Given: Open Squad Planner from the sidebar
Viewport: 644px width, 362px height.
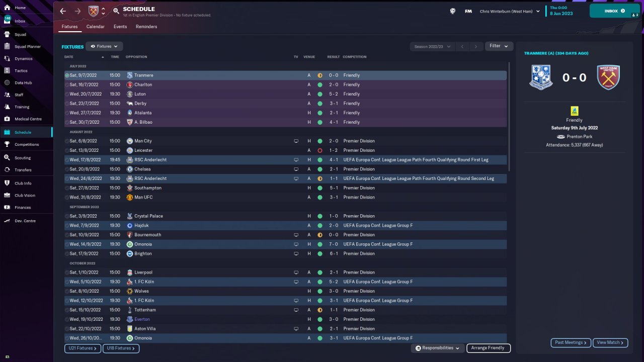Looking at the screenshot, I should click(x=28, y=47).
